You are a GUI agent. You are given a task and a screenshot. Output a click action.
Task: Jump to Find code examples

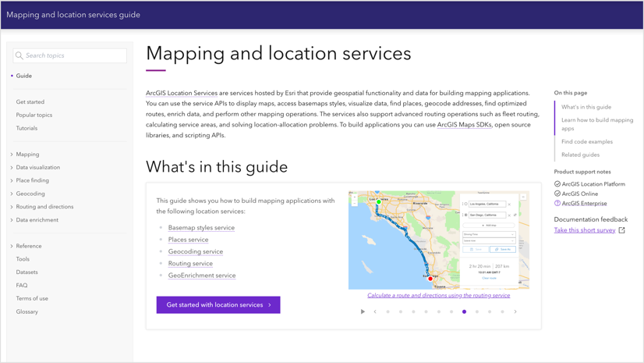tap(587, 141)
